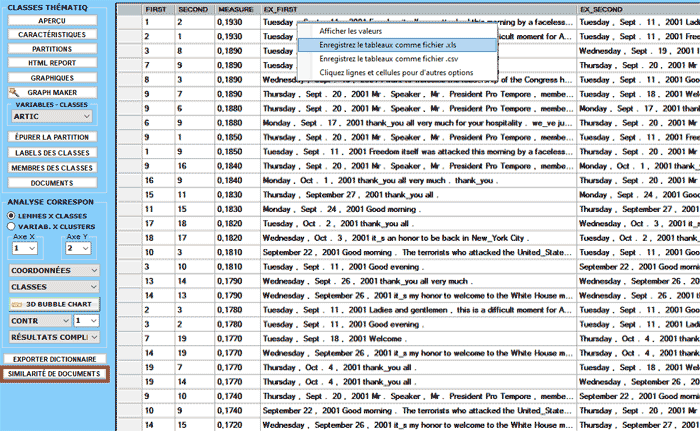700x431 pixels.
Task: Open the CONTR dropdown
Action: (x=40, y=321)
